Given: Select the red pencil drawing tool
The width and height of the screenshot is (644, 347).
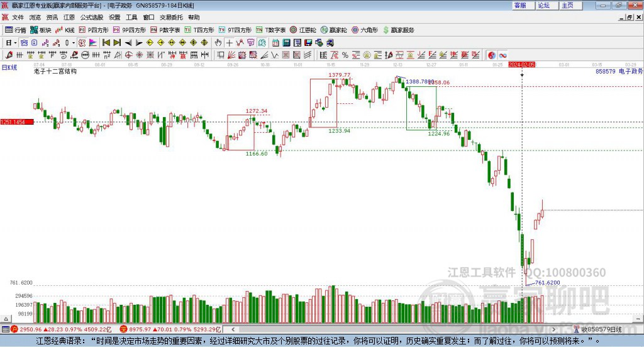Looking at the screenshot, I should click(9, 55).
